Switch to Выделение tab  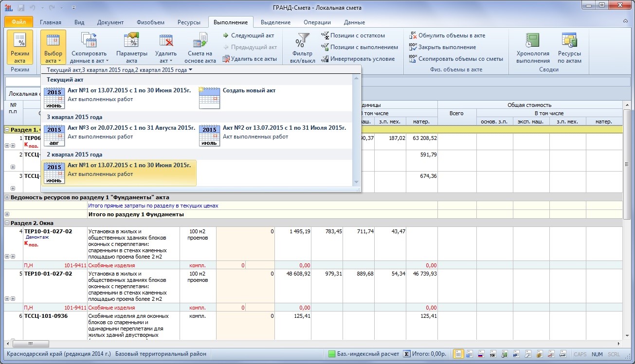pos(276,22)
